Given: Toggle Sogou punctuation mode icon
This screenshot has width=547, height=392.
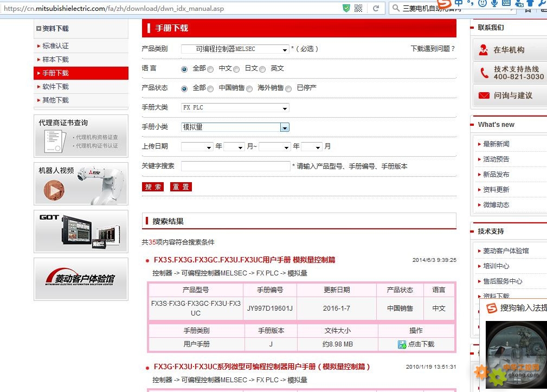Looking at the screenshot, I should 470,3.
